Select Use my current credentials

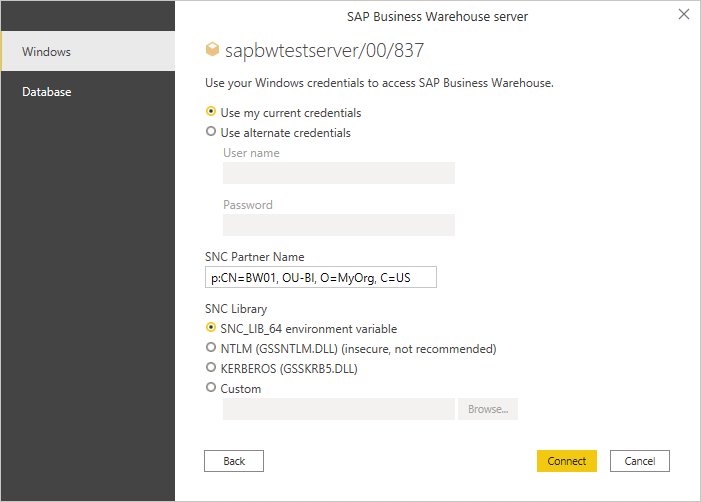(x=211, y=112)
